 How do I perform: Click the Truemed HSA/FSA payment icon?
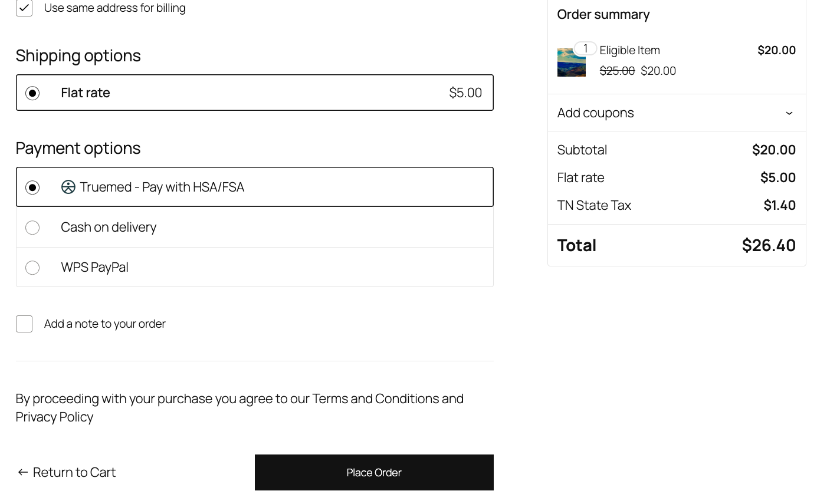click(68, 187)
